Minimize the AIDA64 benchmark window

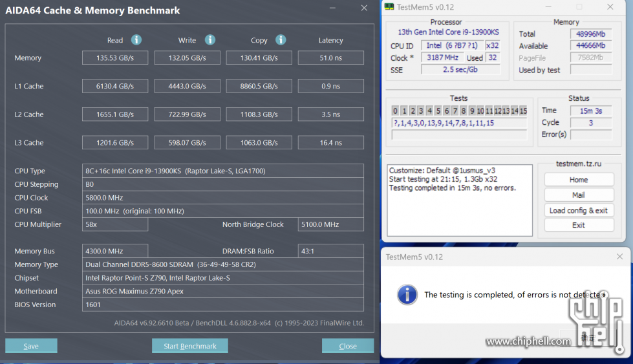pos(332,8)
